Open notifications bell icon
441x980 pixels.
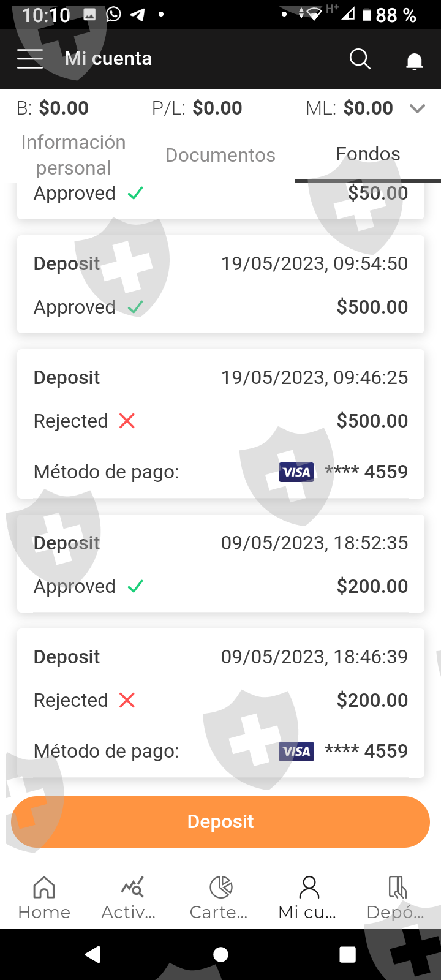click(x=415, y=61)
